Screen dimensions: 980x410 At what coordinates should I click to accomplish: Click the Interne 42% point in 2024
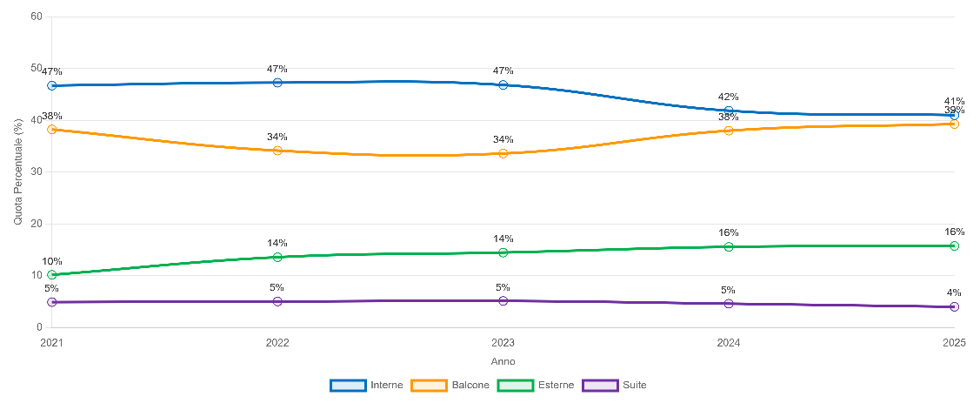(x=729, y=111)
